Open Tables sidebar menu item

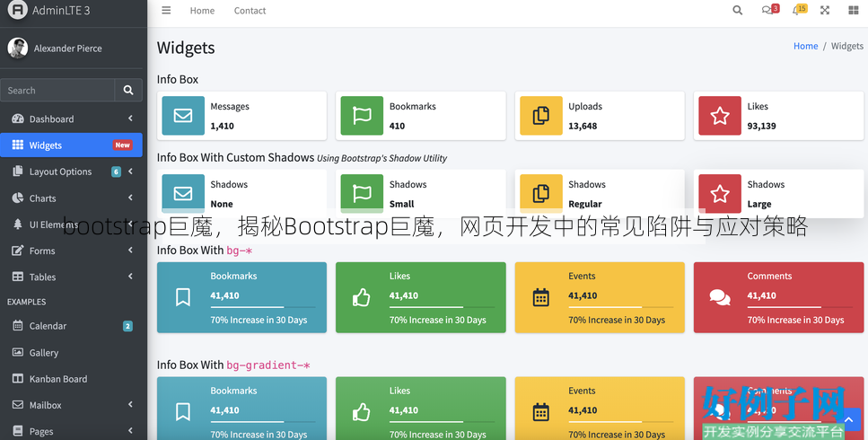pos(71,277)
